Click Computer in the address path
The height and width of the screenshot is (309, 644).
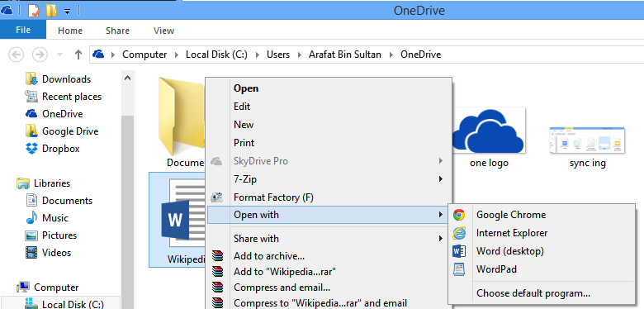(144, 55)
